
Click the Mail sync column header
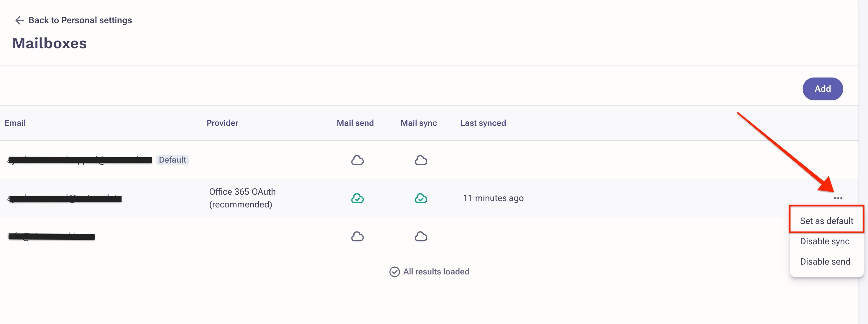418,123
